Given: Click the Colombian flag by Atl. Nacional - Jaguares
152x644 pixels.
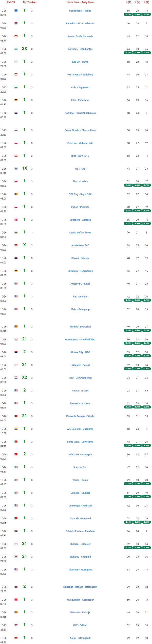Looking at the screenshot, I should coord(16,429).
